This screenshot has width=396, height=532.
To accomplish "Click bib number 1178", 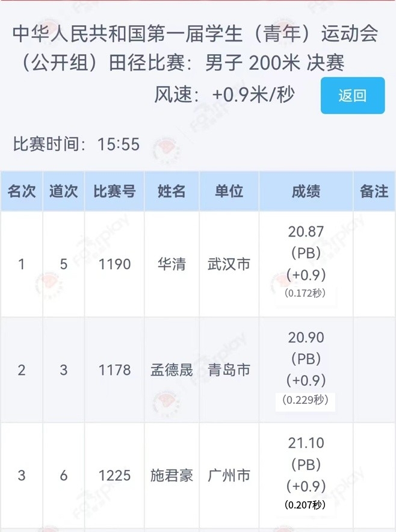I will pos(114,370).
